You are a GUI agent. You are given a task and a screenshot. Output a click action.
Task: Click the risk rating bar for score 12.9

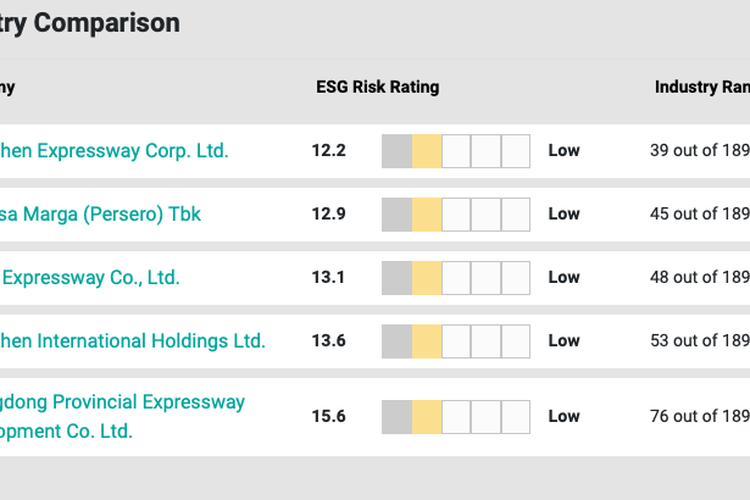(456, 214)
